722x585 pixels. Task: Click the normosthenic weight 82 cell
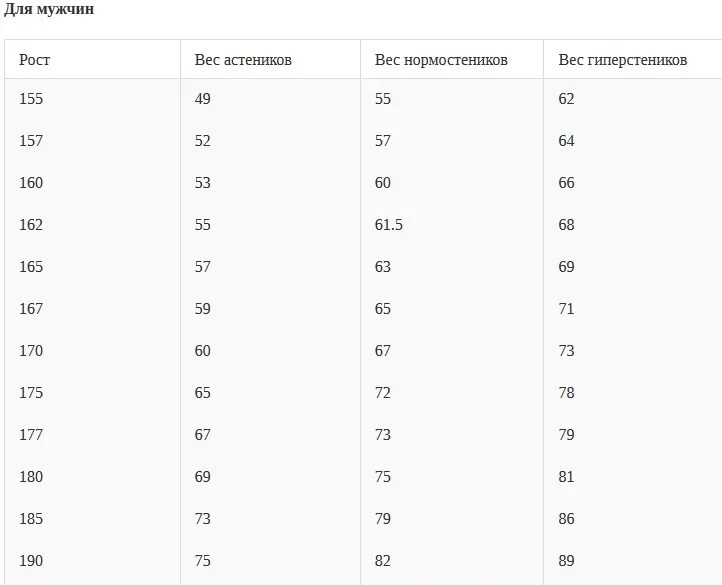point(383,561)
